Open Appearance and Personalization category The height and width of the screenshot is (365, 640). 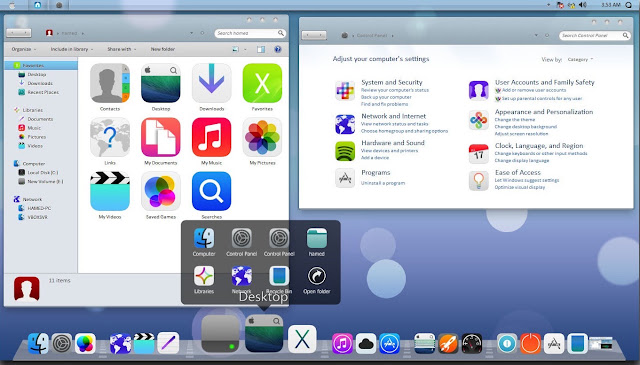coord(544,112)
